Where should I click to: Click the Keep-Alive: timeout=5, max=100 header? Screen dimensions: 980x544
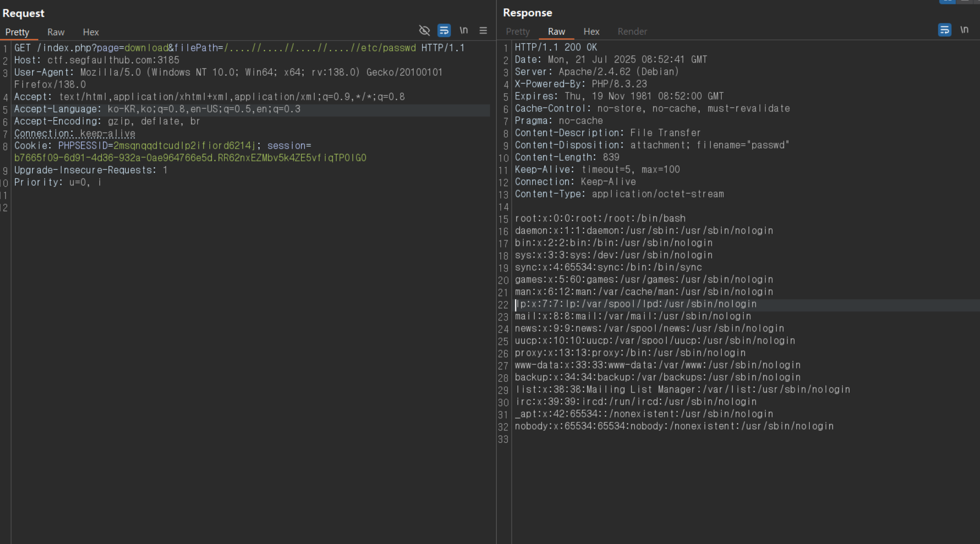coord(598,170)
